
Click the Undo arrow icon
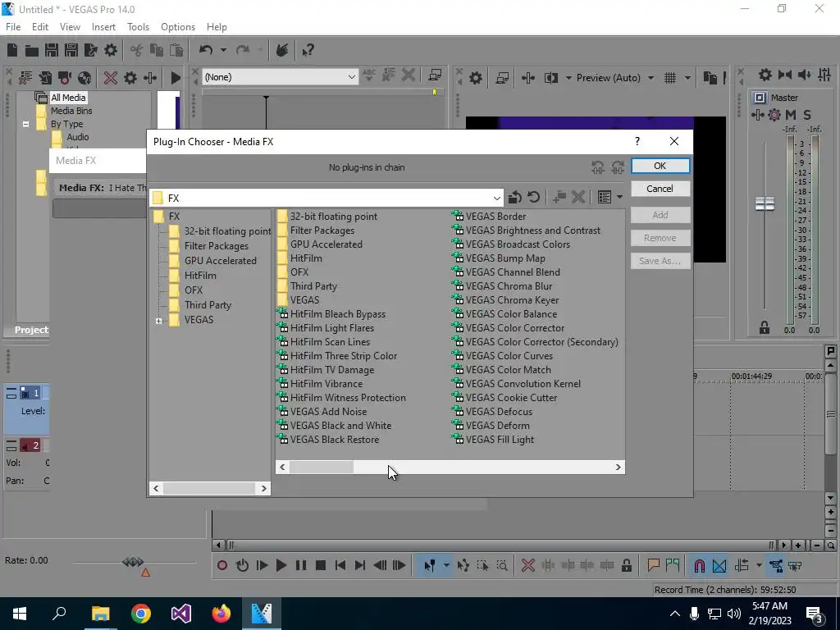tap(206, 50)
